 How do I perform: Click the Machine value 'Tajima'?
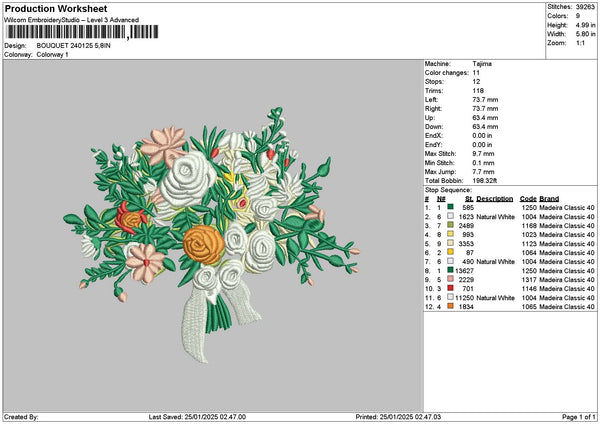(482, 64)
